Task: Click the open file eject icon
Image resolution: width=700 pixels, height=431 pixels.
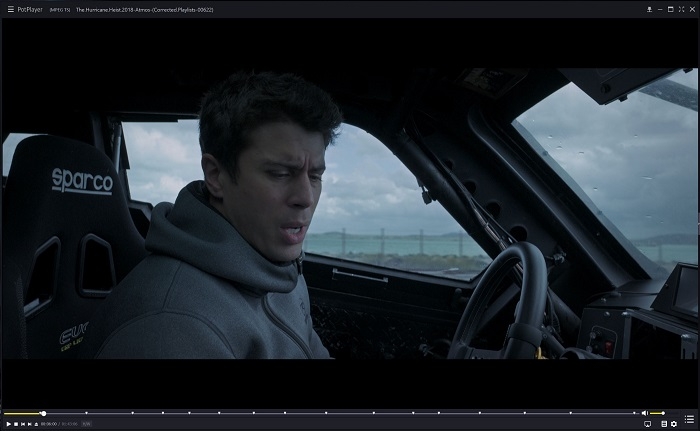Action: coord(38,424)
